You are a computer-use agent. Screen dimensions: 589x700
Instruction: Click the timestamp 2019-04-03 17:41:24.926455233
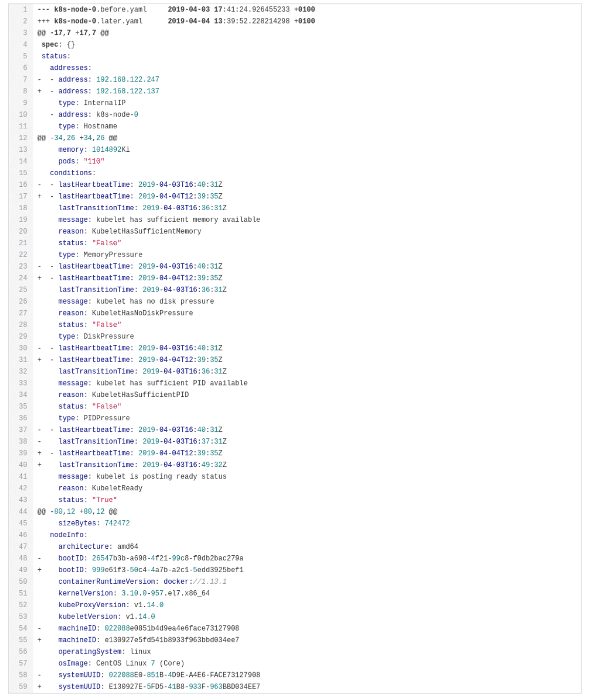coord(229,9)
